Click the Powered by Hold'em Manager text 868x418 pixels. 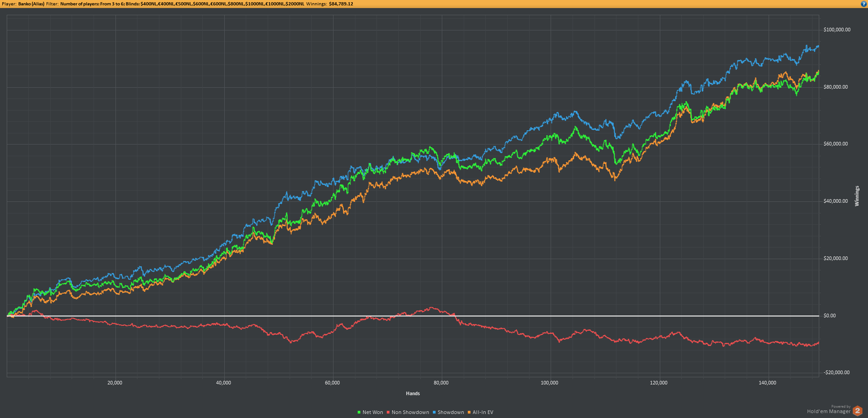pos(828,410)
